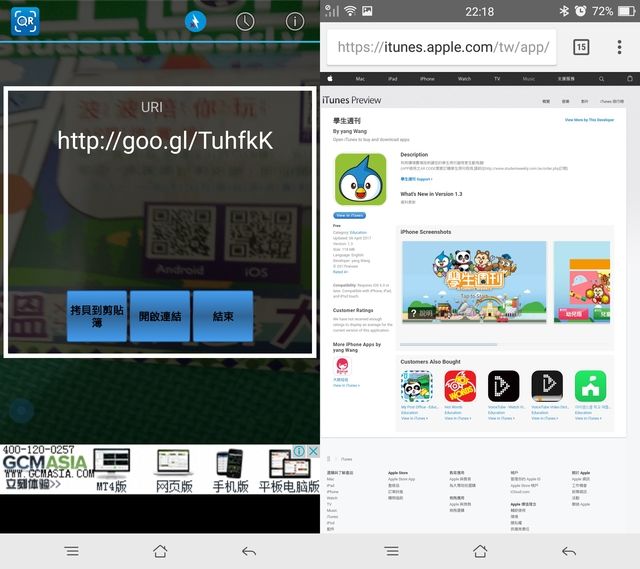Image resolution: width=640 pixels, height=569 pixels.
Task: Select 平板电脑版 in the ad banner
Action: (x=289, y=470)
